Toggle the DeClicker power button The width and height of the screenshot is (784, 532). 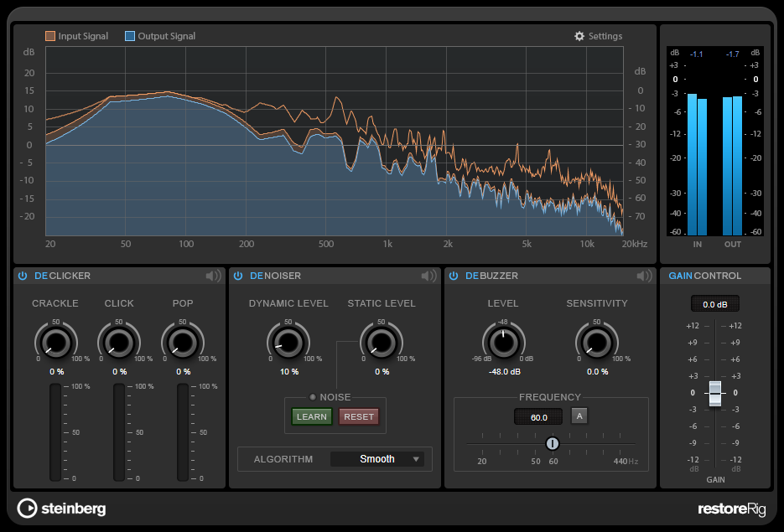[x=23, y=276]
